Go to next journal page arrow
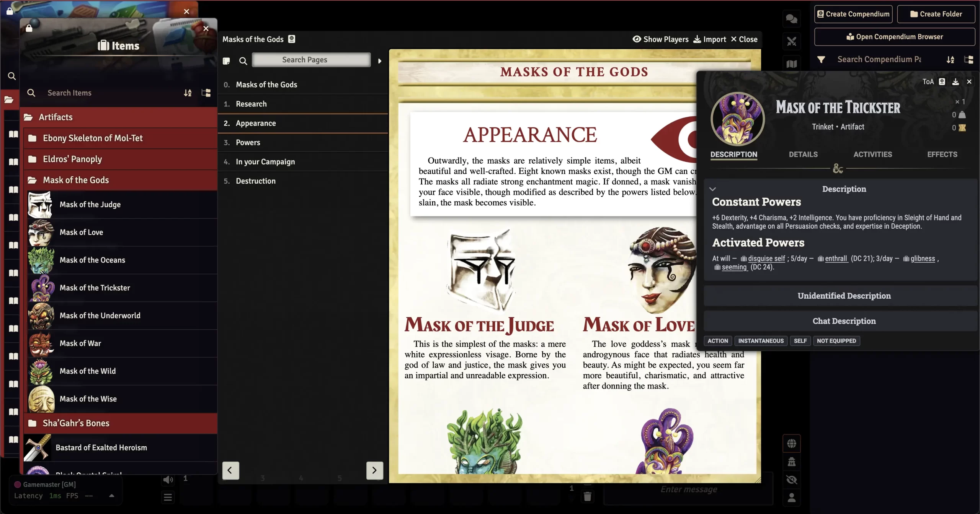 [x=374, y=470]
